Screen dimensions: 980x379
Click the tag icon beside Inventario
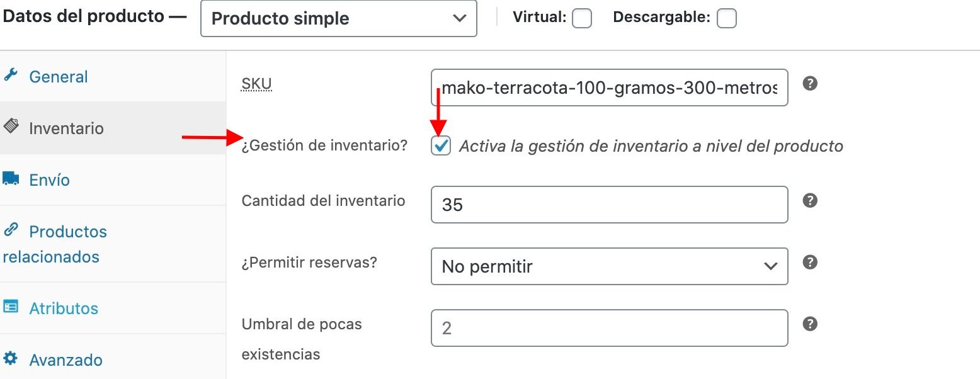[11, 127]
